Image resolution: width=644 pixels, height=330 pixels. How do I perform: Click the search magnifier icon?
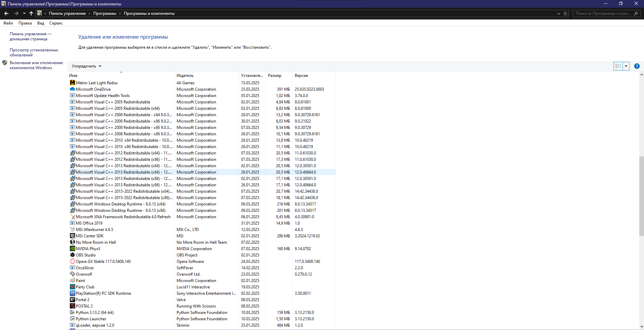[x=636, y=13]
